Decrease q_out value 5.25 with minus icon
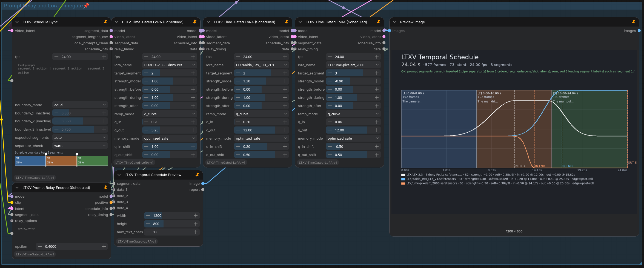The height and width of the screenshot is (268, 644). coord(146,130)
